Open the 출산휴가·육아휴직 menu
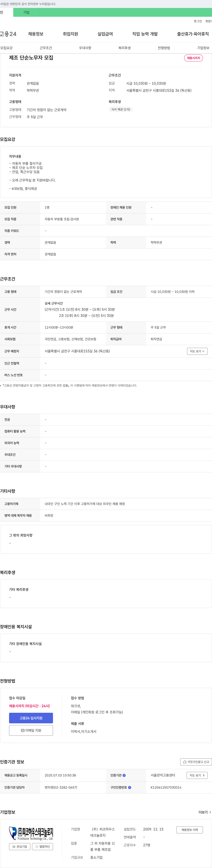The image size is (212, 868). pos(193,34)
